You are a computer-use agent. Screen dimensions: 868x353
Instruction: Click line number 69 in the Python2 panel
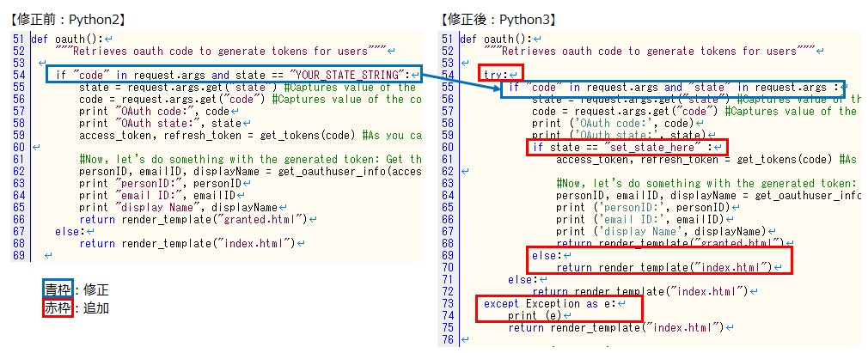point(18,255)
